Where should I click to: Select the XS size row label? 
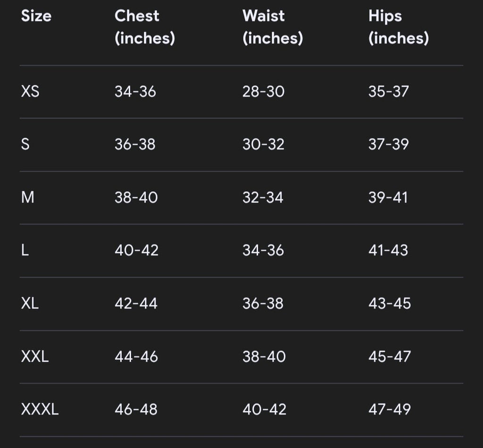coord(30,91)
